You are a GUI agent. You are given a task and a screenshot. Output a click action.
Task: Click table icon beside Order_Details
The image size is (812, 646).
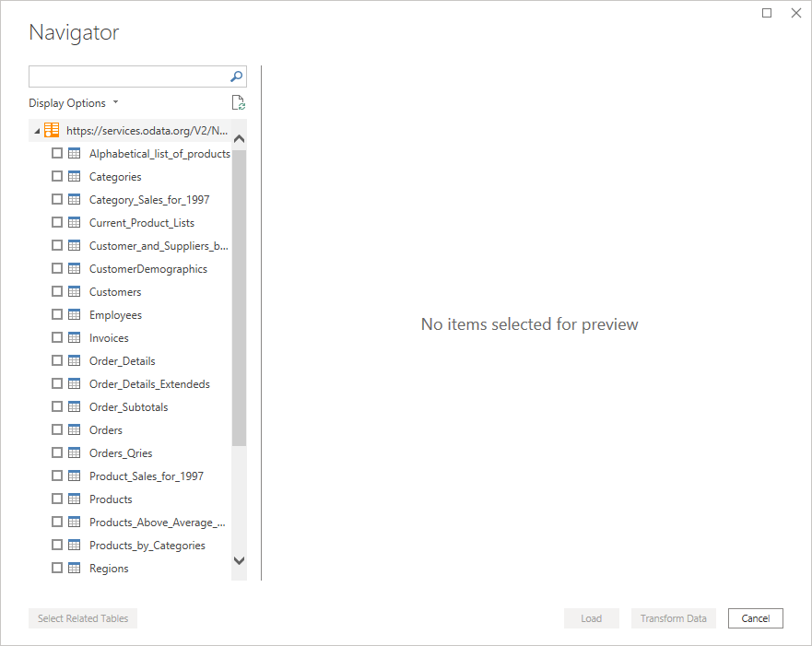(75, 361)
